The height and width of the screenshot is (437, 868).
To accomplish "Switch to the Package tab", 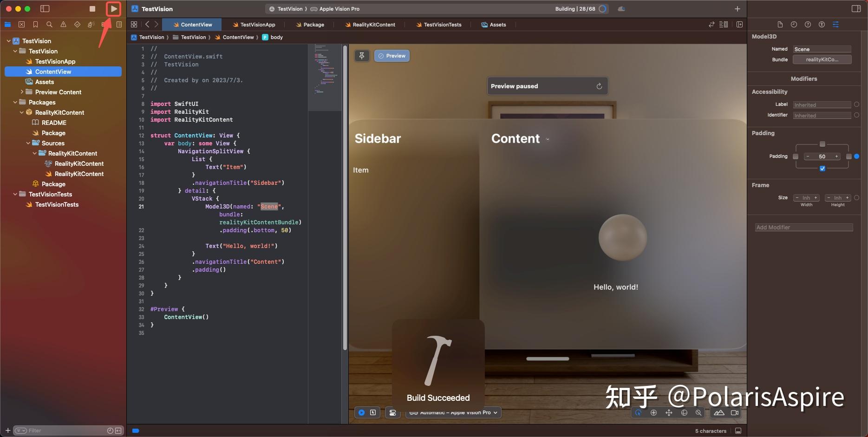I will pyautogui.click(x=310, y=25).
